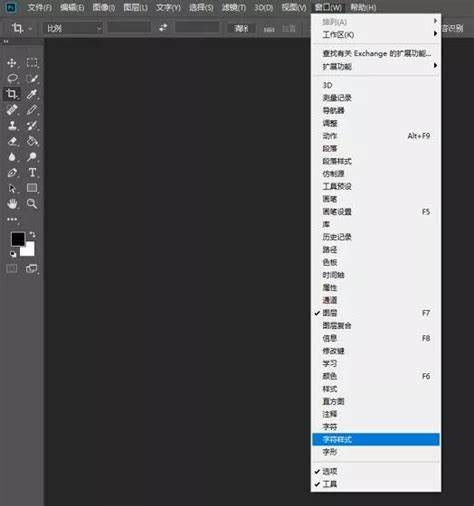Select the History Brush tool
The width and height of the screenshot is (474, 506).
32,125
